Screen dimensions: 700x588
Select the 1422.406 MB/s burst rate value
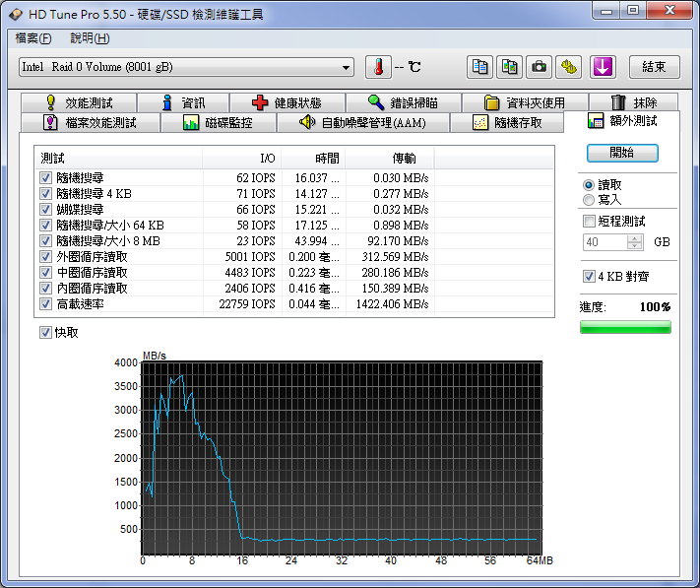pos(392,304)
